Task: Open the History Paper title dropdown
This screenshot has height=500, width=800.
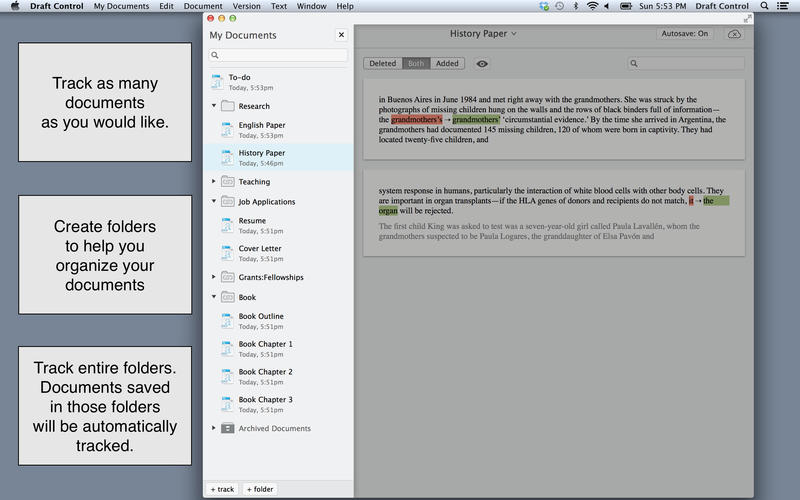Action: pyautogui.click(x=483, y=34)
